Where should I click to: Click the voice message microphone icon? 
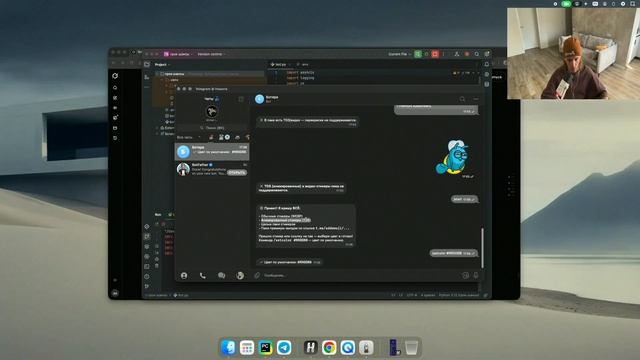click(476, 276)
